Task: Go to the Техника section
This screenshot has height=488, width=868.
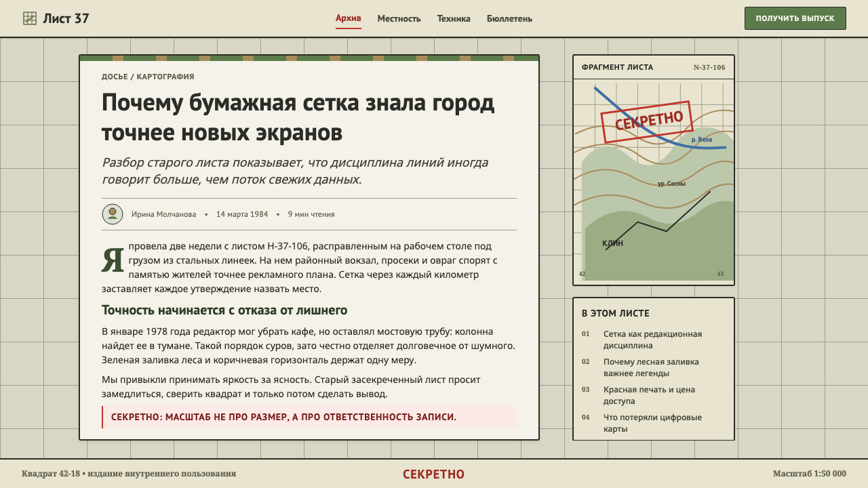Action: (454, 18)
